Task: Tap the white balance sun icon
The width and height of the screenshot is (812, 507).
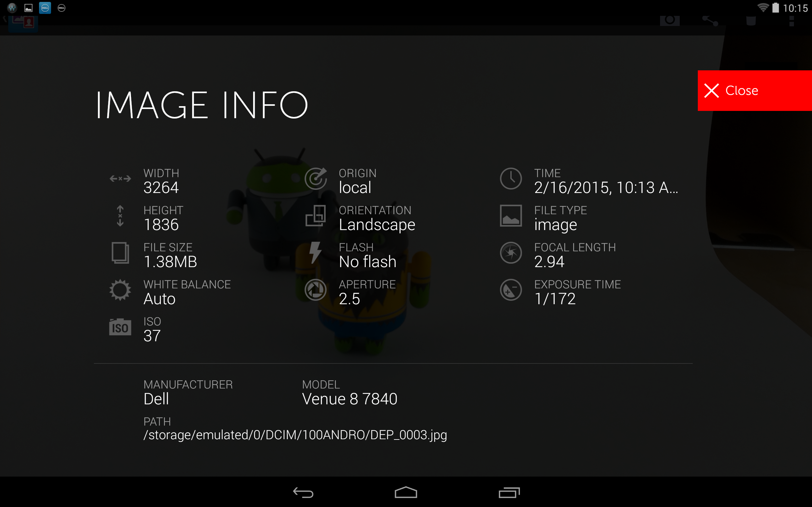Action: point(120,290)
